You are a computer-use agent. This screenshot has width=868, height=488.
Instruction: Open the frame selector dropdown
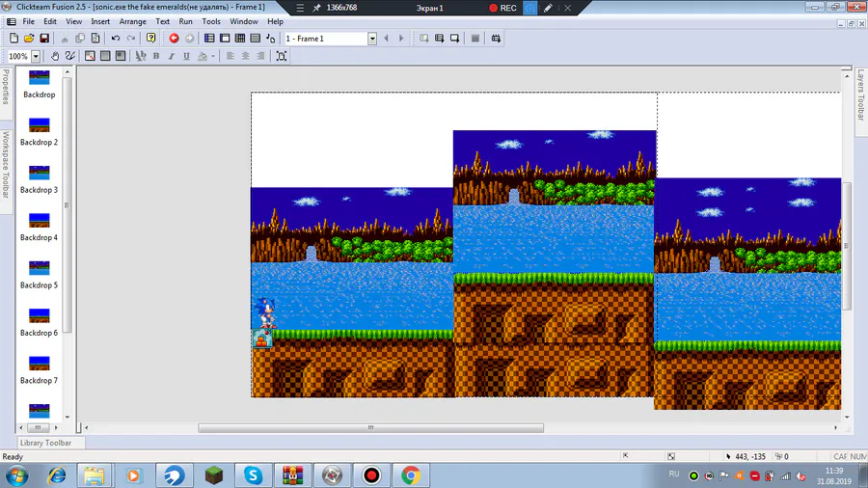(x=372, y=39)
